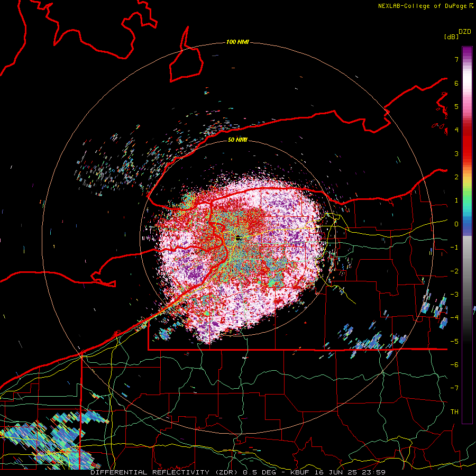Click the black radar site marker at center

238,237
